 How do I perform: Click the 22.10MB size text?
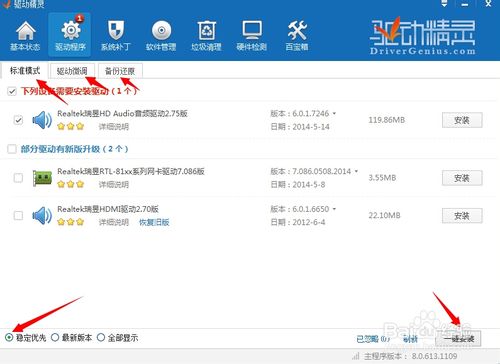click(384, 216)
